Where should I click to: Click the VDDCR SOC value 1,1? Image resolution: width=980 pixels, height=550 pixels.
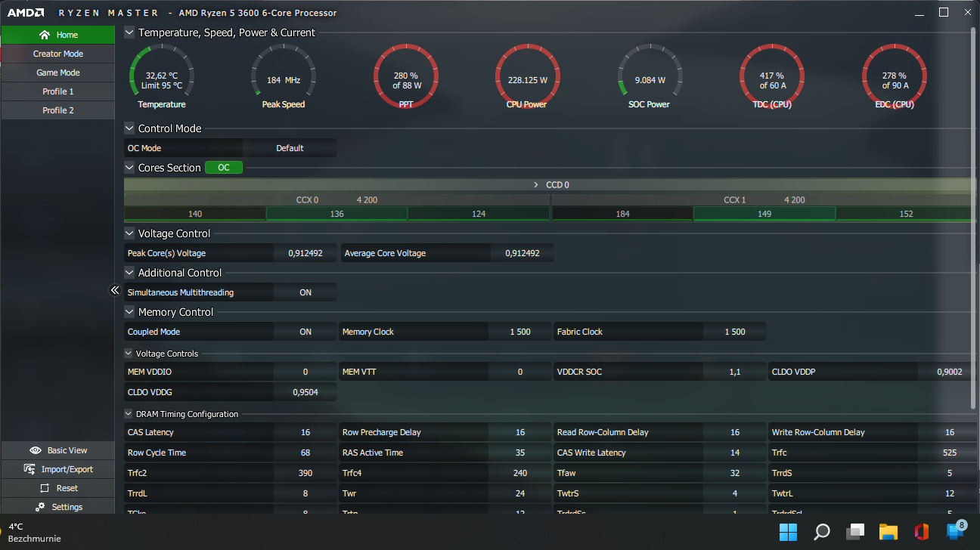click(x=735, y=372)
